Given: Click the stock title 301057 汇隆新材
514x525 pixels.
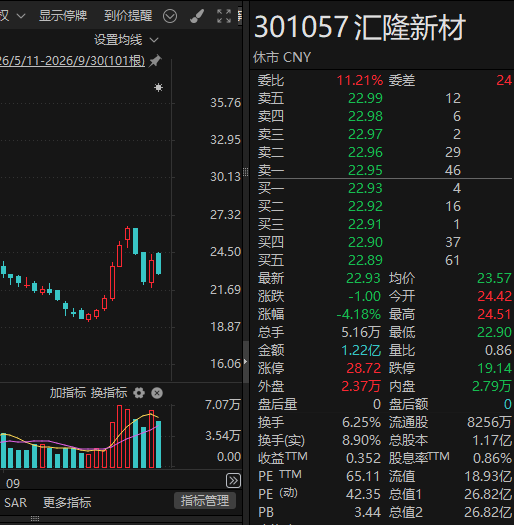Looking at the screenshot, I should click(x=360, y=27).
